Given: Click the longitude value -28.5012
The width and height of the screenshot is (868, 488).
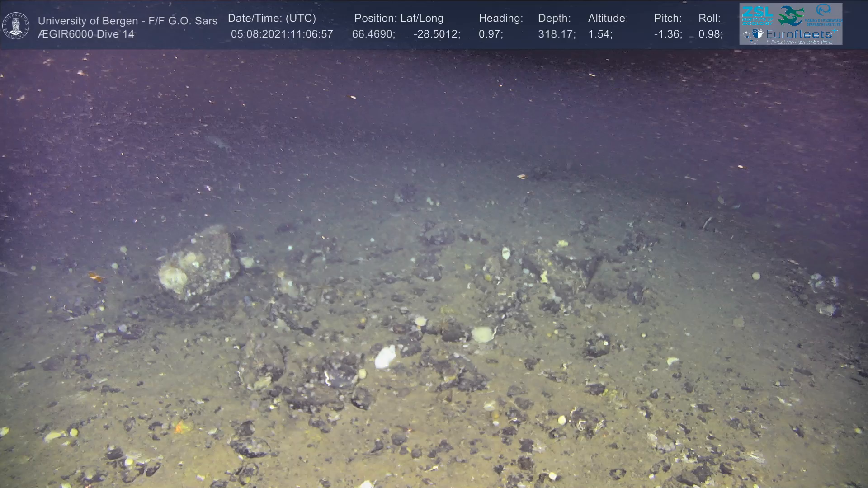Looking at the screenshot, I should coord(436,34).
